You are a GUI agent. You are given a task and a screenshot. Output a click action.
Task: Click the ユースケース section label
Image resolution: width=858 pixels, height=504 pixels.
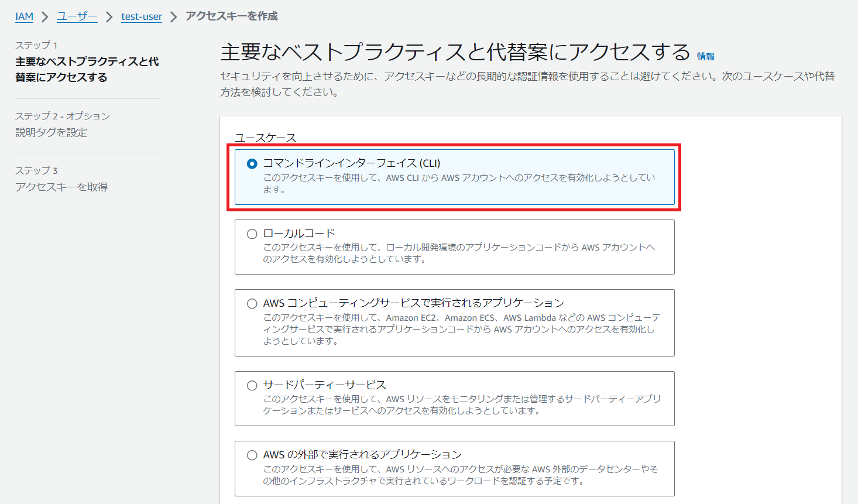coord(265,138)
